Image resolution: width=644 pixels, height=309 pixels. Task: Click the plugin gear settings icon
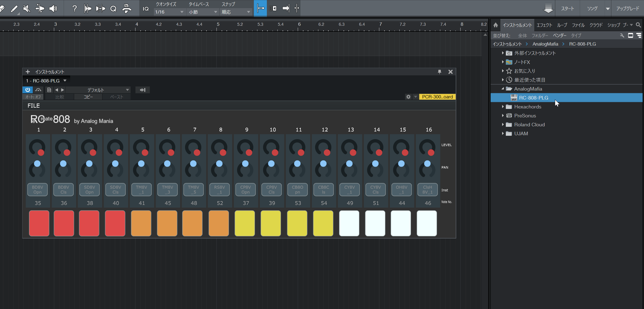pos(408,97)
